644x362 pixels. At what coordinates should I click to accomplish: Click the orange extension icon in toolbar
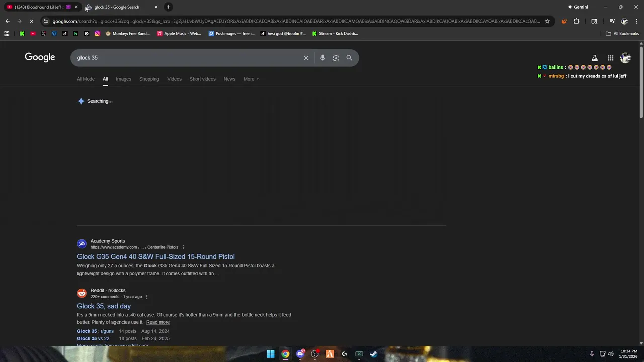(x=564, y=21)
